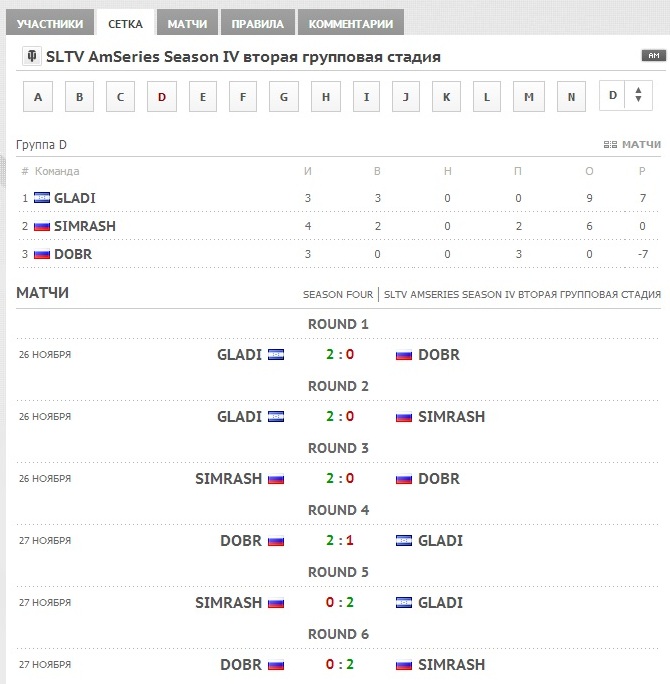The image size is (670, 684).
Task: Select group A button
Action: [38, 96]
